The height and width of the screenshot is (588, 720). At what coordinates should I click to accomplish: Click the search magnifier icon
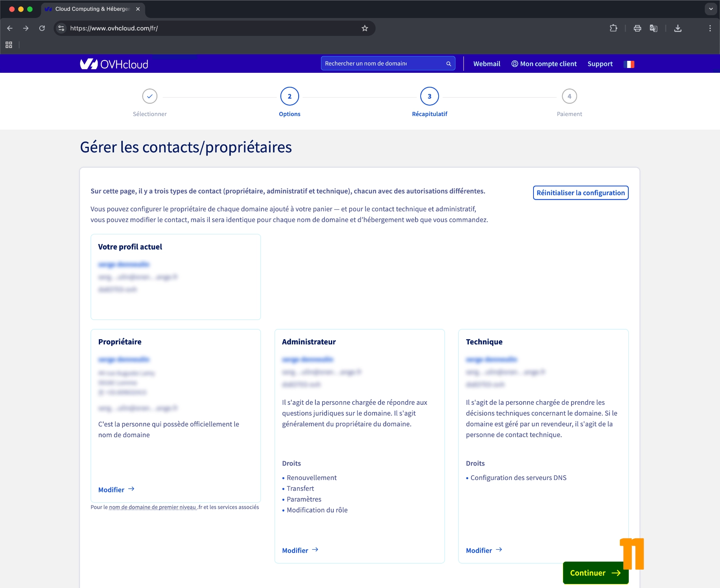449,64
